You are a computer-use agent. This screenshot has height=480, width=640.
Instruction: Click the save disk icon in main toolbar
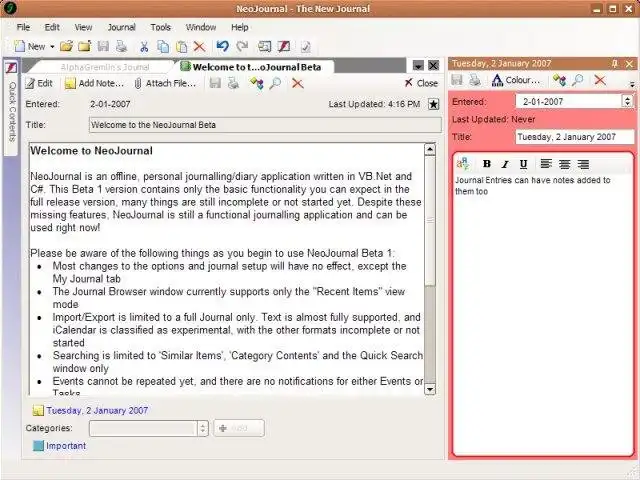pos(103,47)
